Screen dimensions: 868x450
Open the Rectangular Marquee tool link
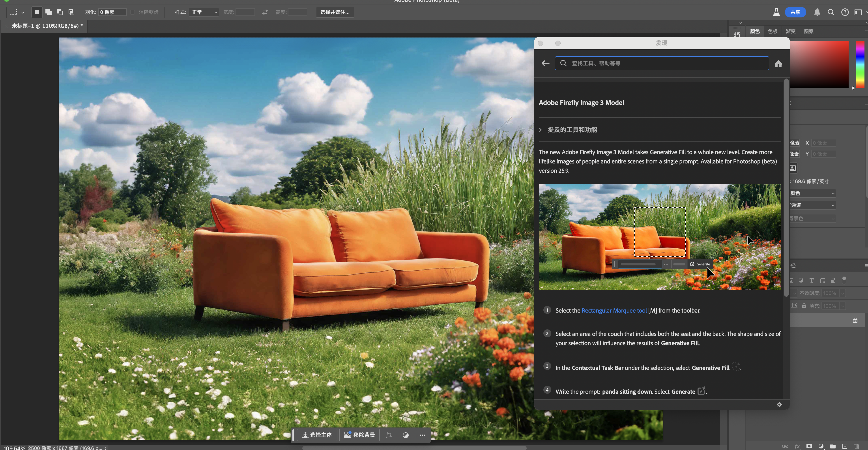(614, 310)
